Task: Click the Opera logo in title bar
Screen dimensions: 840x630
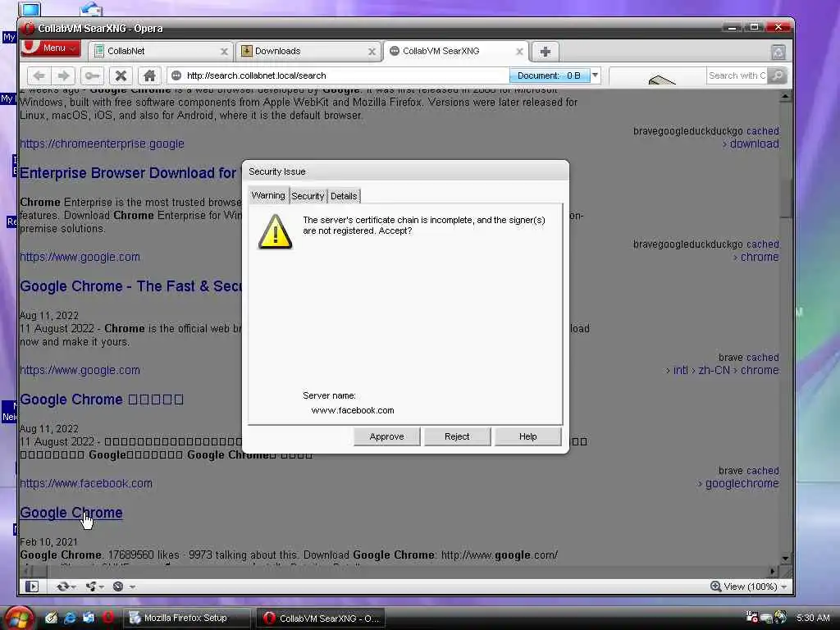Action: 29,29
